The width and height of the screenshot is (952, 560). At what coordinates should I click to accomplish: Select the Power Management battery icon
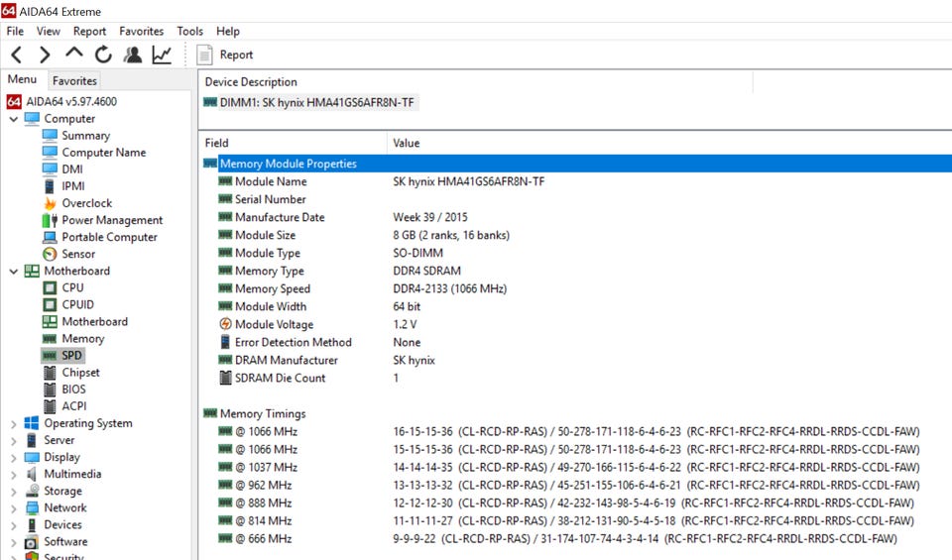(x=50, y=220)
